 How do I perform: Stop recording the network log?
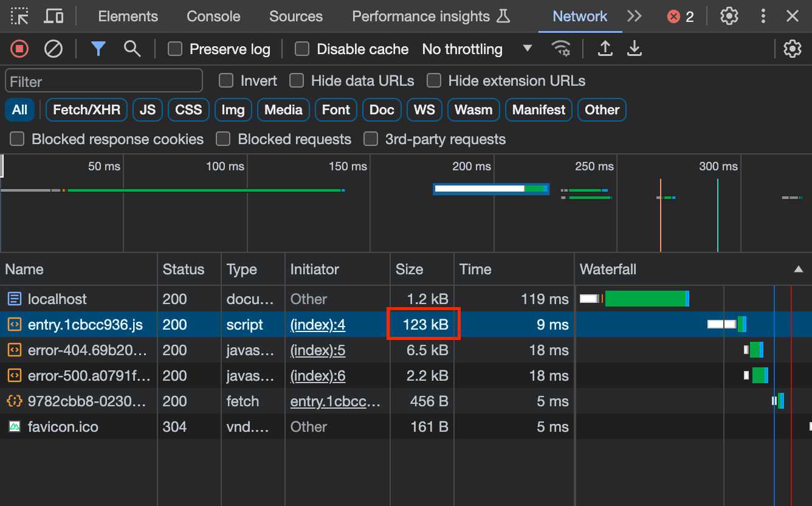point(18,49)
